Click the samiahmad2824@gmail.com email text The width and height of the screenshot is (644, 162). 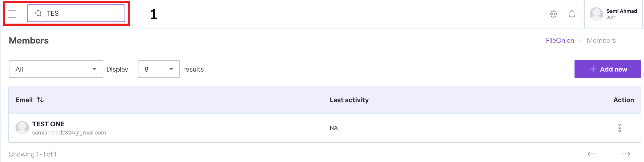[69, 133]
